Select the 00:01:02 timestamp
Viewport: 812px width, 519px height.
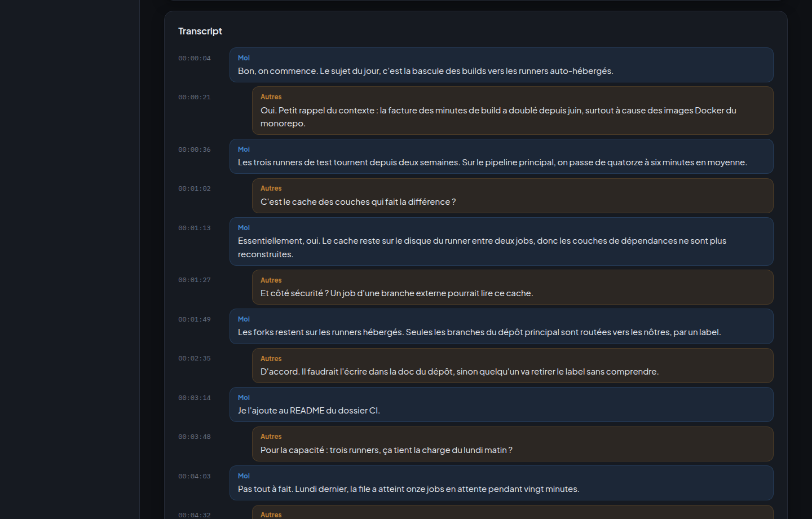(x=195, y=188)
